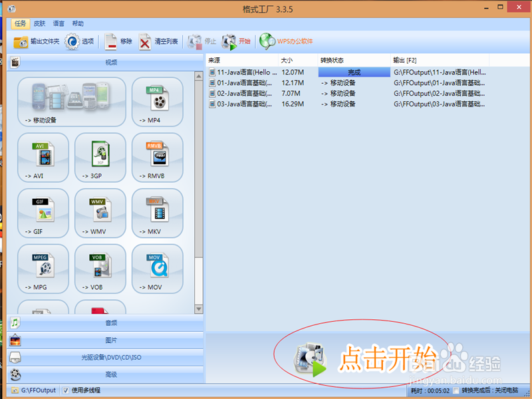The image size is (532, 399).
Task: Choose the MP4 conversion icon
Action: 158,102
